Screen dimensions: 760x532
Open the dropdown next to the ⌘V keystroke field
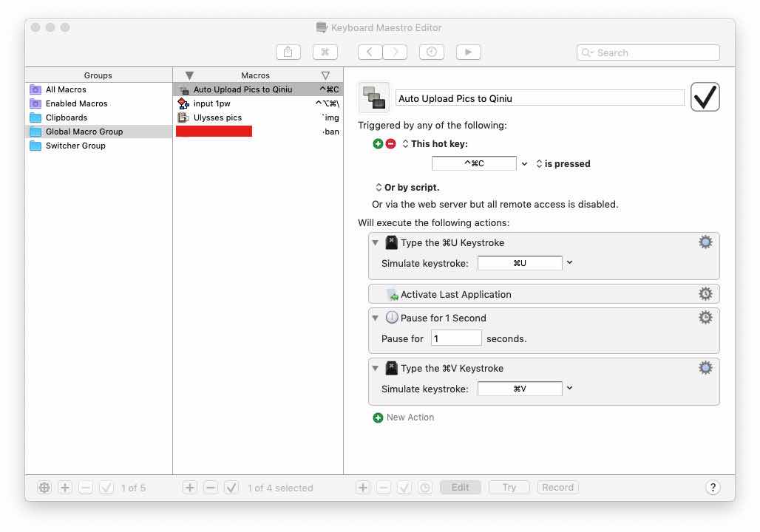coord(569,388)
